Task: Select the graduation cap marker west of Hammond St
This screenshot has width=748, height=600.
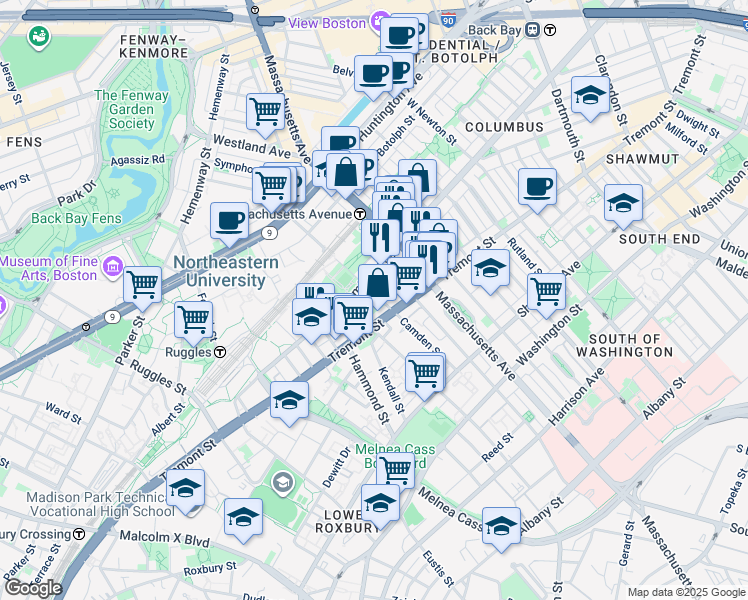Action: 289,402
